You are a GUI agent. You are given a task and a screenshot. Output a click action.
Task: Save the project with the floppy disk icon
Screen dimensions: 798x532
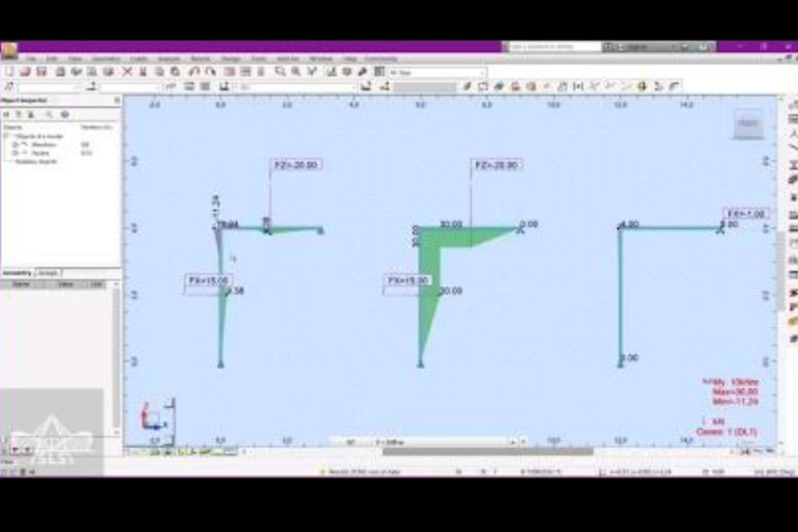41,72
